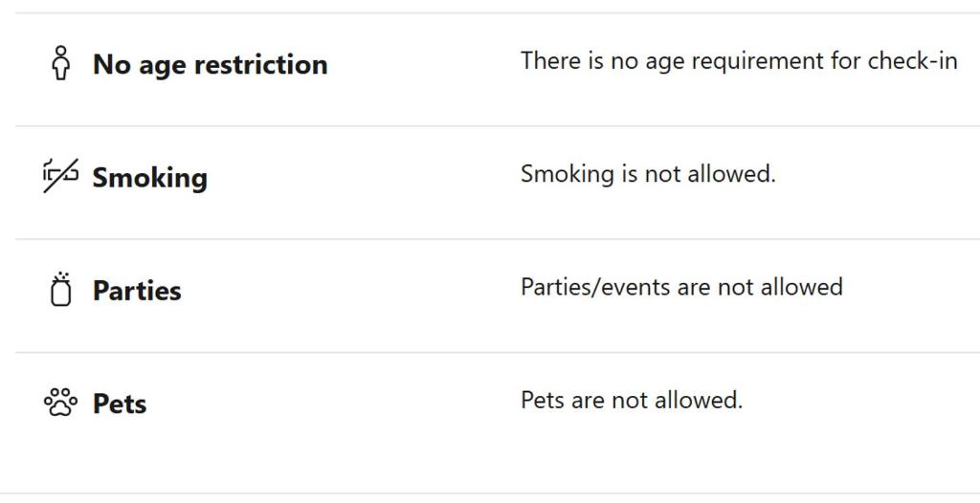Click the person icon beside No age restriction
Image resolution: width=980 pixels, height=503 pixels.
click(60, 62)
